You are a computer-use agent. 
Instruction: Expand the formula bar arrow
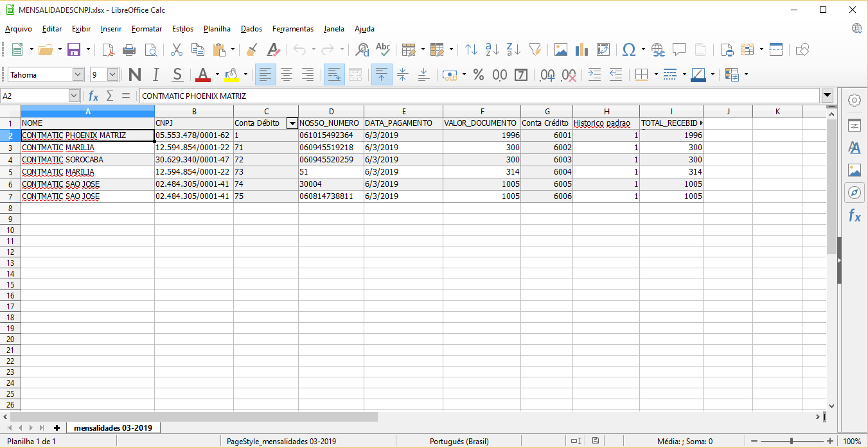tap(828, 96)
